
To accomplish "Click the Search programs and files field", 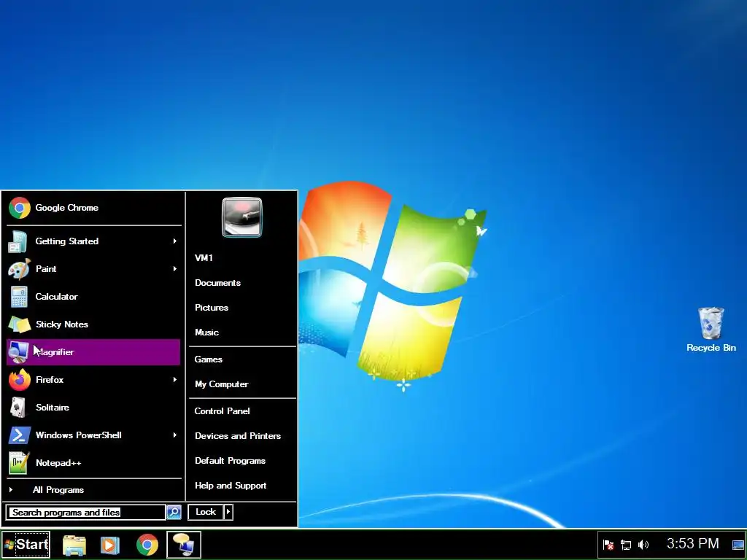I will tap(85, 513).
